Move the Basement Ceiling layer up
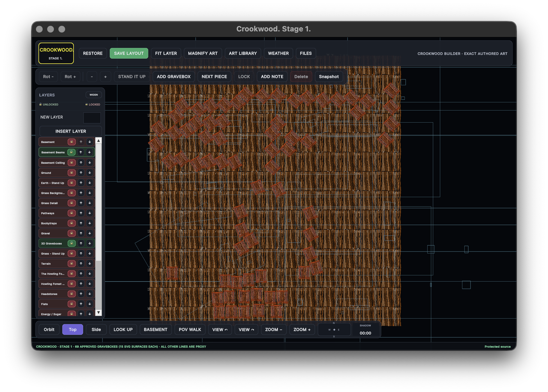548x392 pixels. 81,163
